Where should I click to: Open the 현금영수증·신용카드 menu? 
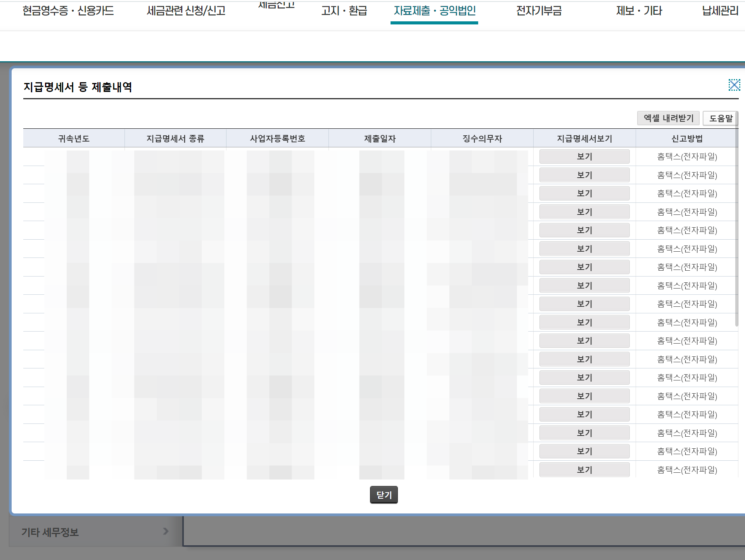[68, 11]
